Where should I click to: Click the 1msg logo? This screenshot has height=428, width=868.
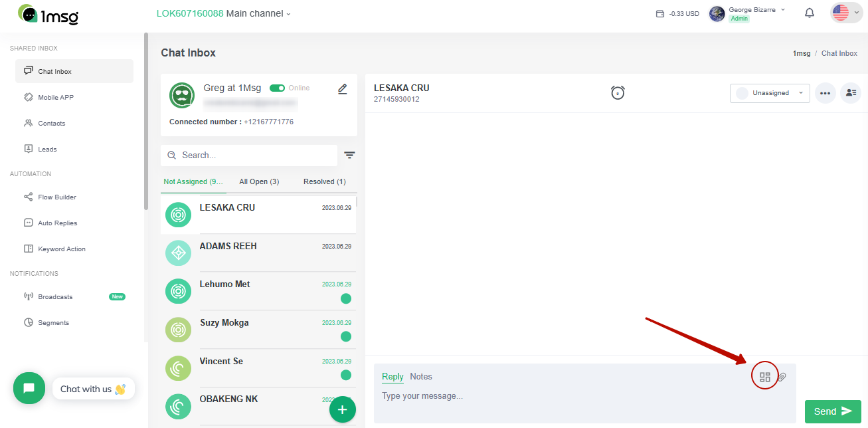(x=48, y=14)
